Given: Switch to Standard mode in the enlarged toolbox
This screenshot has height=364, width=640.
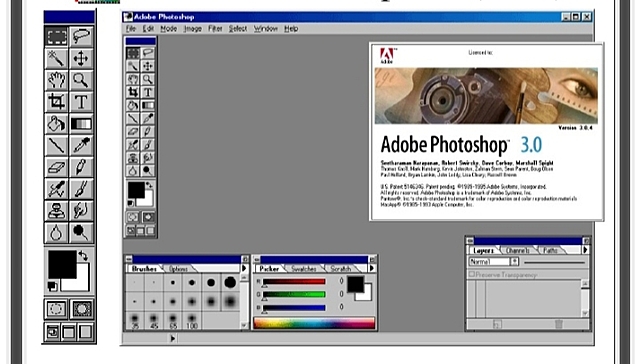Looking at the screenshot, I should pyautogui.click(x=56, y=309).
